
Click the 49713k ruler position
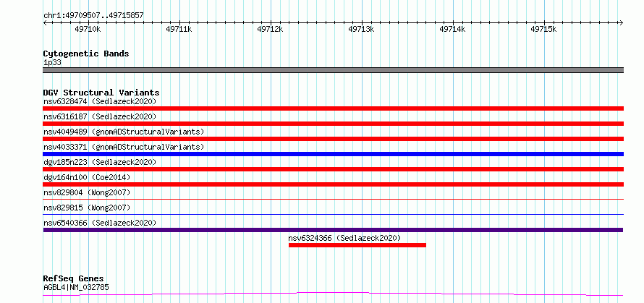361,29
